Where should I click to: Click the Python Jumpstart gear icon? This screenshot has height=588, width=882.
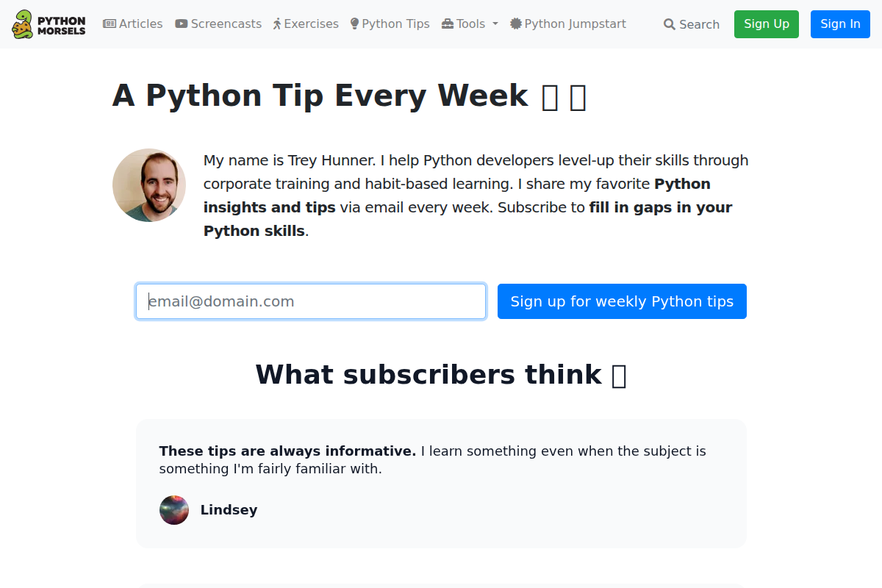pos(514,24)
